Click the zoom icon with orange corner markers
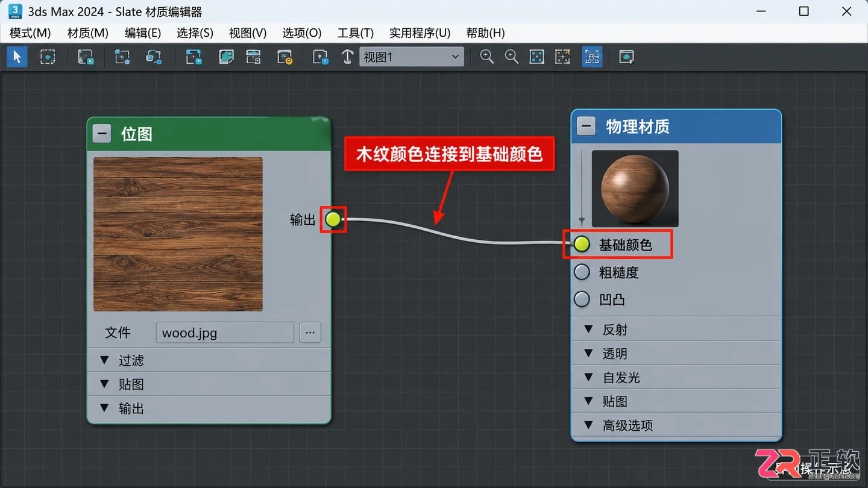Image resolution: width=868 pixels, height=488 pixels. point(562,57)
